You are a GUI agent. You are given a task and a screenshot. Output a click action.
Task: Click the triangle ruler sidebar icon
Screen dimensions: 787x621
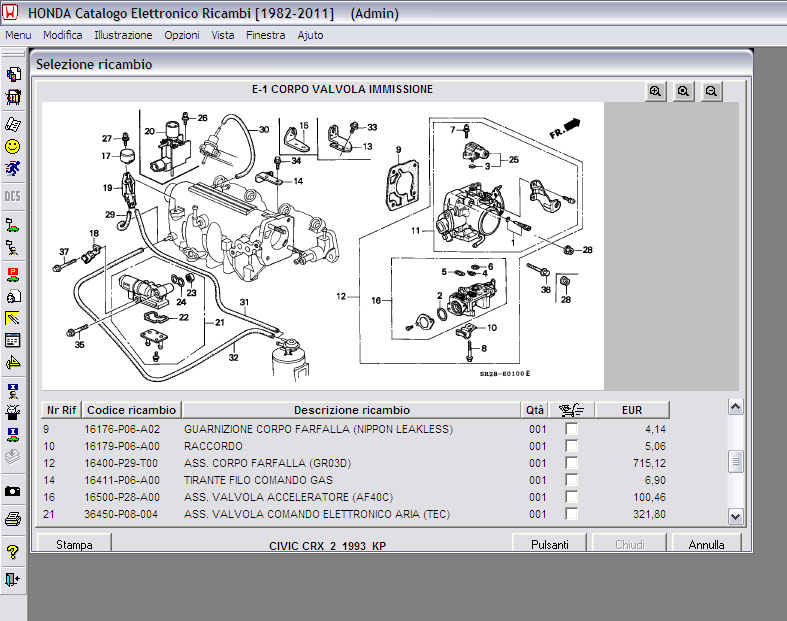point(13,362)
